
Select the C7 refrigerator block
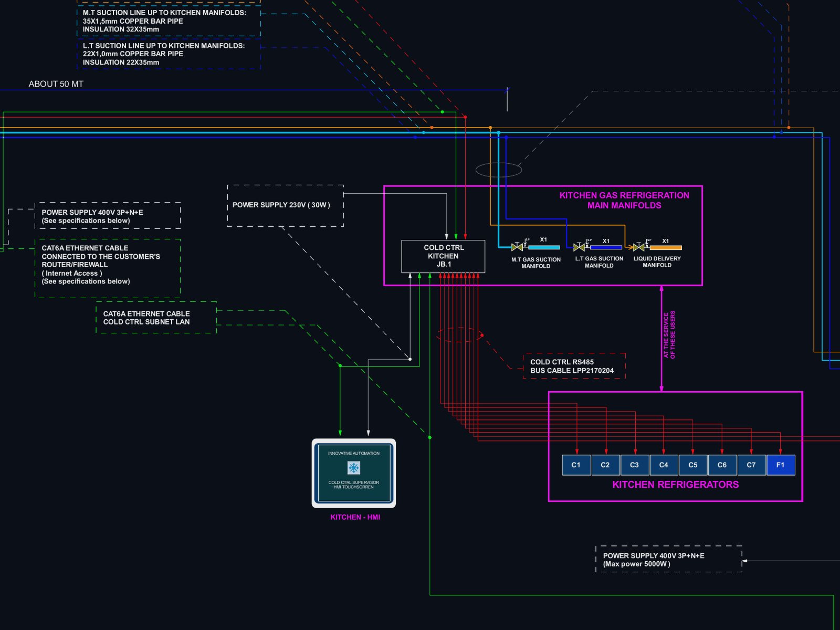751,465
